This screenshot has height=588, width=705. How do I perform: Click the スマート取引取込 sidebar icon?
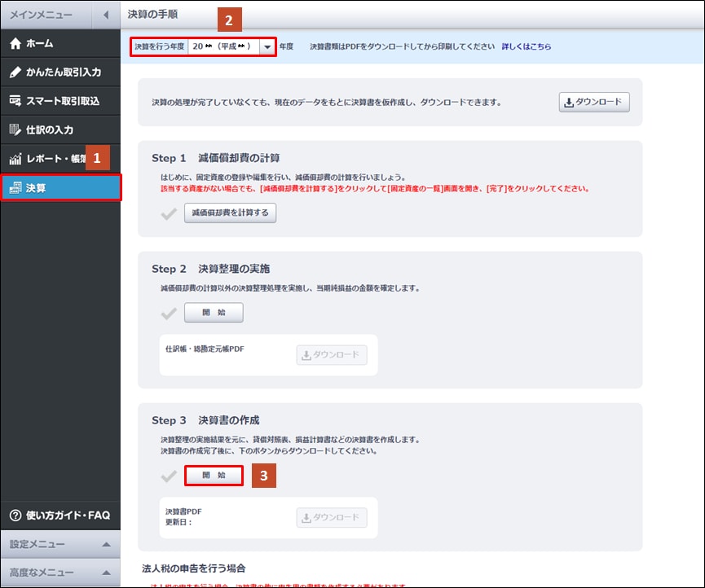(15, 101)
